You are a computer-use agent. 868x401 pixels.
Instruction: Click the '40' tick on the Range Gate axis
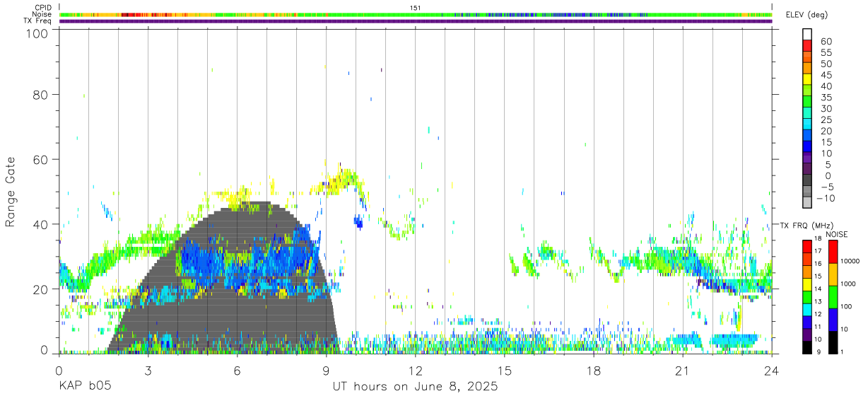(42, 224)
